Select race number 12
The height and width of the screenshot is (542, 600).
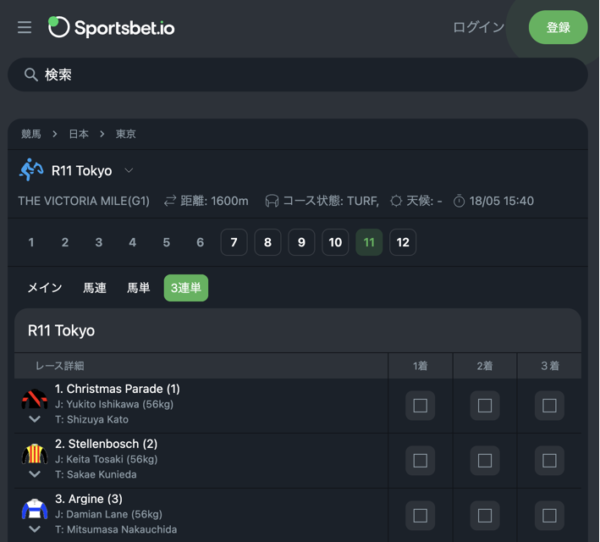tap(403, 242)
